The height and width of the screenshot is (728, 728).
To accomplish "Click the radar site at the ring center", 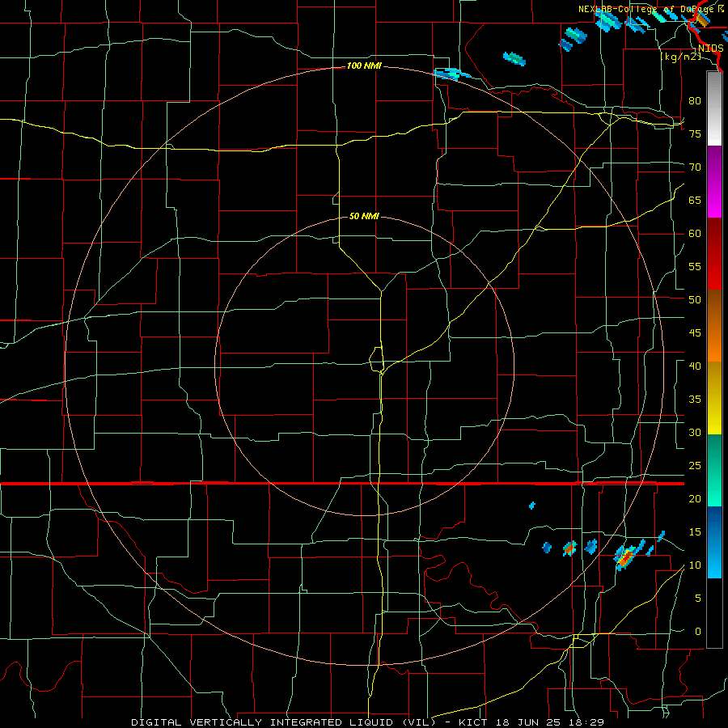I will (x=365, y=366).
